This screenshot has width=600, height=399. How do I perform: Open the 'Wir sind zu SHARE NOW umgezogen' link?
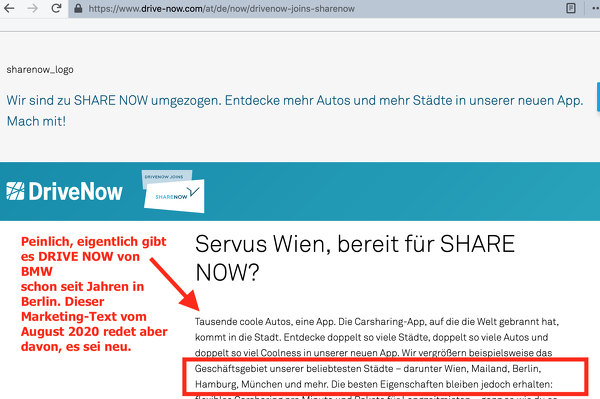click(x=295, y=111)
